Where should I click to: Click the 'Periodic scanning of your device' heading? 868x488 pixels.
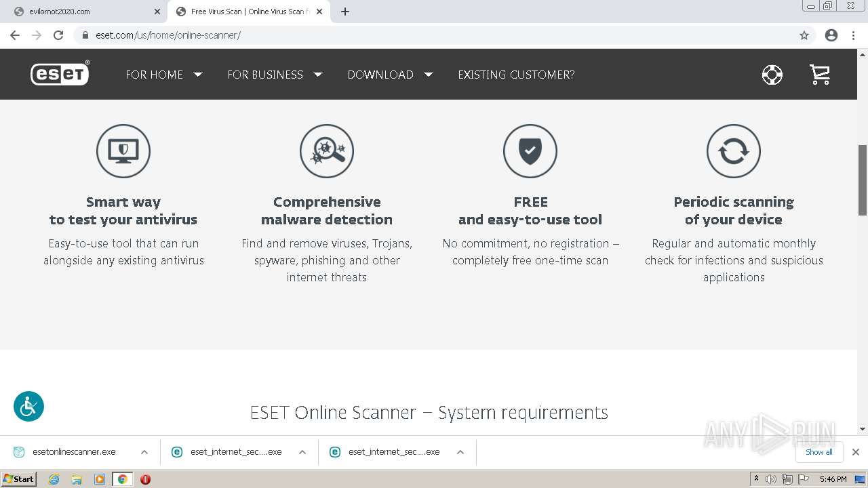click(734, 211)
